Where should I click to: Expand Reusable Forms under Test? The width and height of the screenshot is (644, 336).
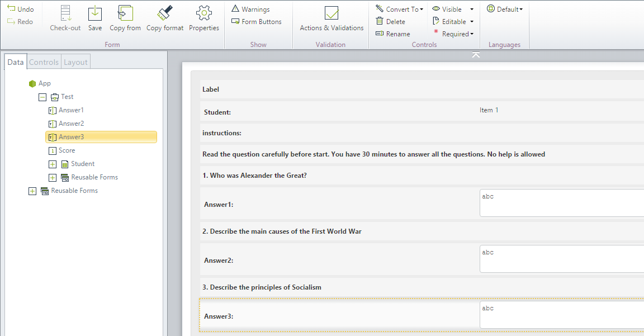pos(53,178)
